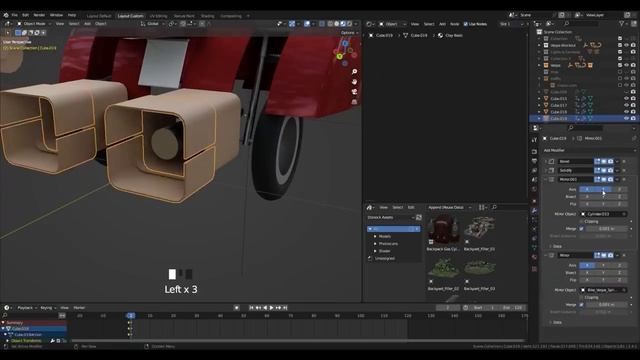Open Playback popover in timeline
Screen dimensions: 640x360
[x=27, y=308]
